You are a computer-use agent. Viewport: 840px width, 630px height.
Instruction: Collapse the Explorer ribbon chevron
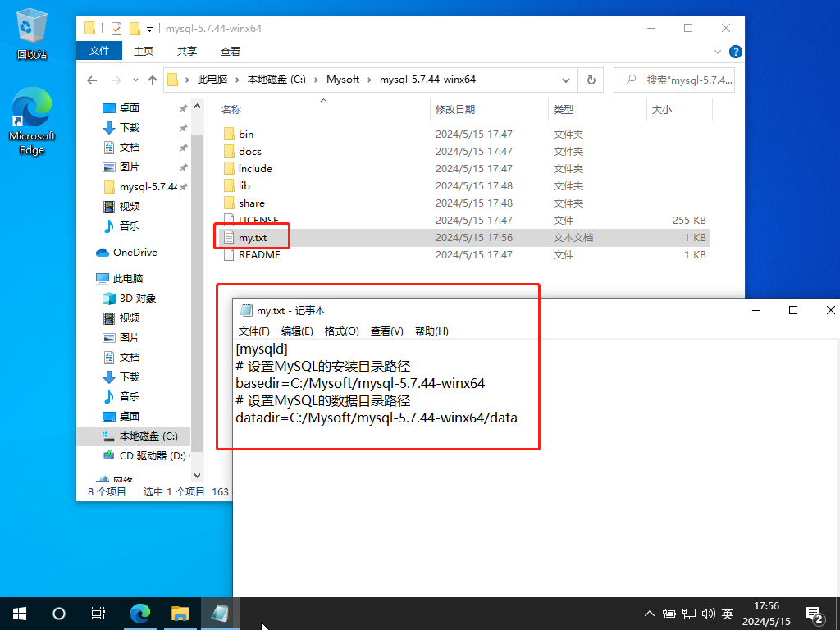click(717, 52)
